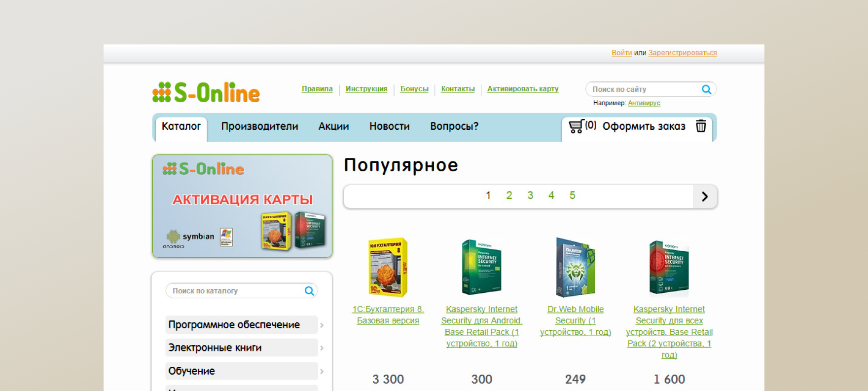868x391 pixels.
Task: Open the Активировать карту link
Action: coord(523,89)
